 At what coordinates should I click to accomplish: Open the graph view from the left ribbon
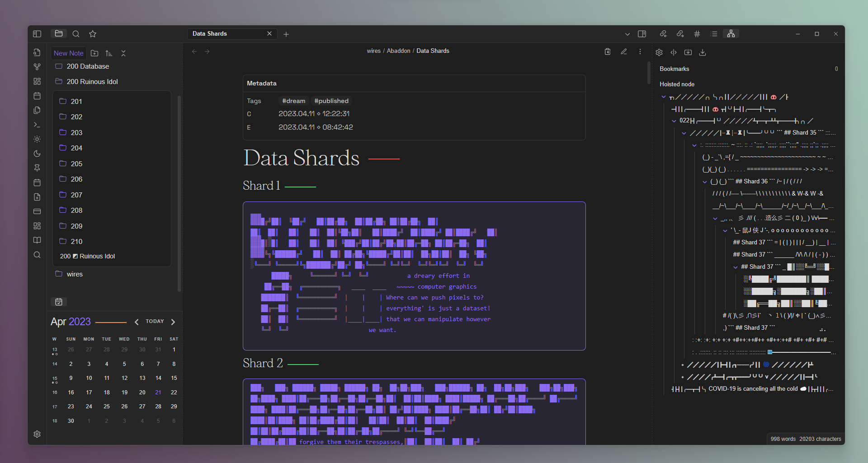37,66
